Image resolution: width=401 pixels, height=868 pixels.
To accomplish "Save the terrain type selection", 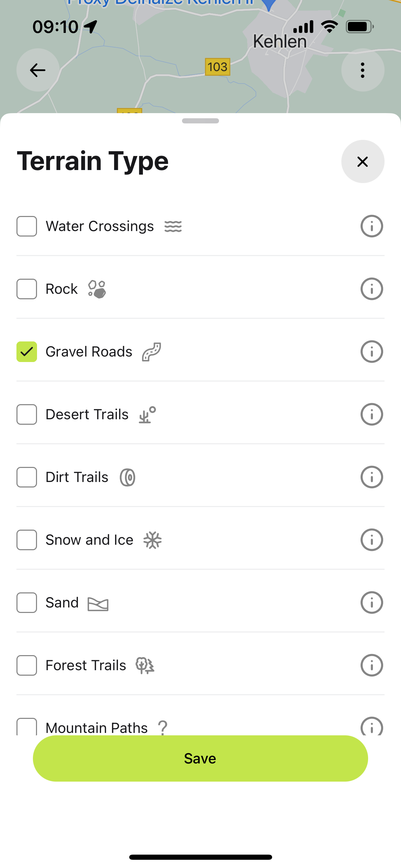I will pyautogui.click(x=200, y=758).
